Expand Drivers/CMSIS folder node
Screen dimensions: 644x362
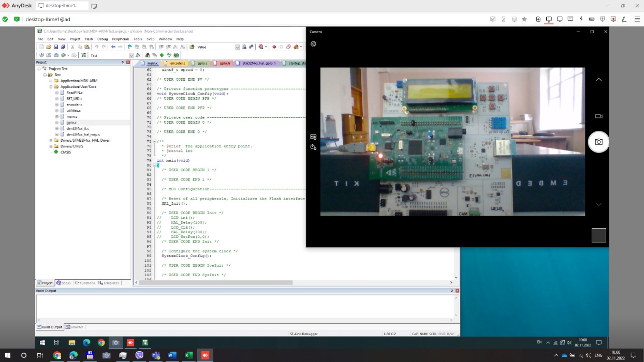pos(51,146)
